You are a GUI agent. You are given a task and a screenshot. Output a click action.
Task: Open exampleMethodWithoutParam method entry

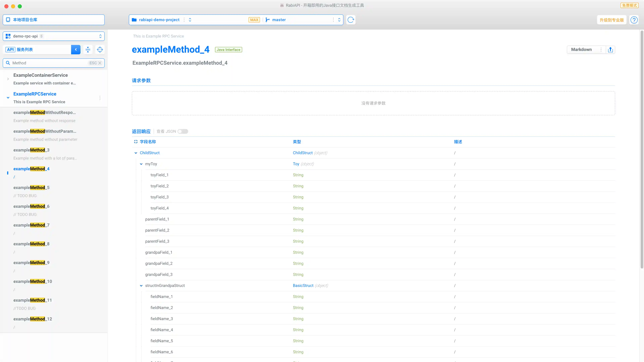pyautogui.click(x=45, y=131)
